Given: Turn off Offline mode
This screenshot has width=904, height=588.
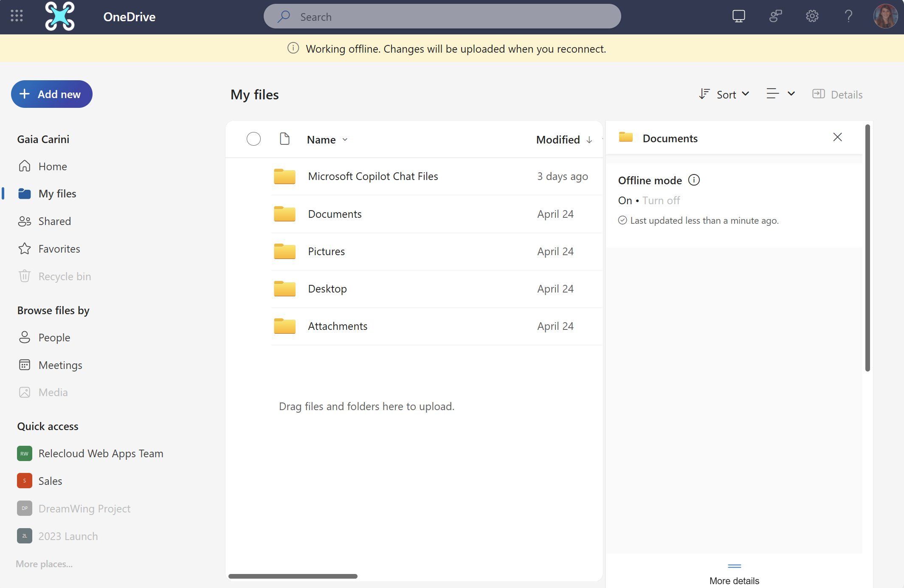Looking at the screenshot, I should [x=661, y=200].
